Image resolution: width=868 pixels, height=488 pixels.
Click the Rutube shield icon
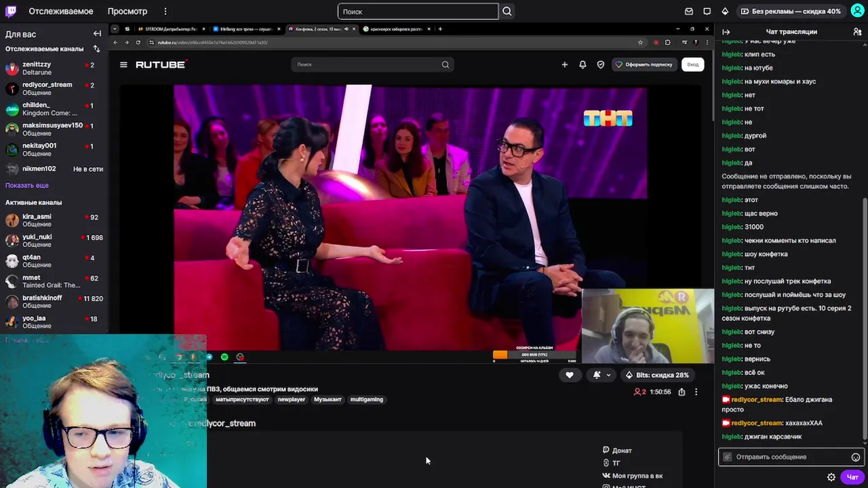coord(600,64)
